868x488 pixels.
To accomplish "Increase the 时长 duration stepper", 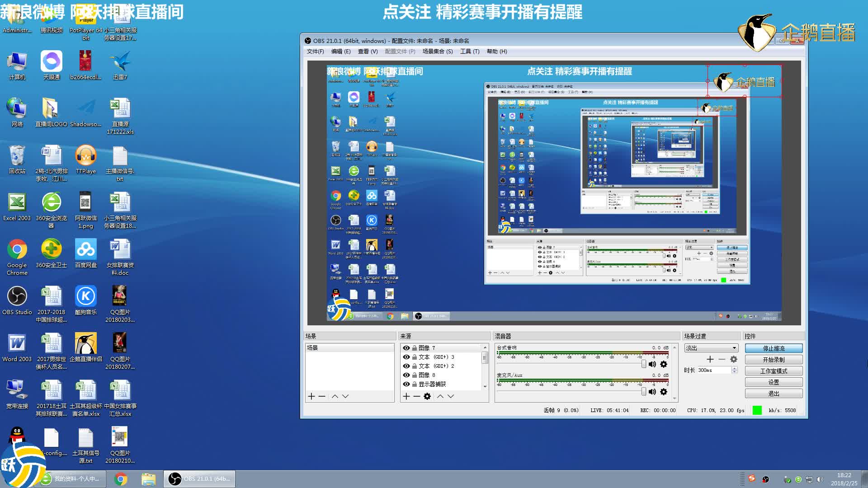I will (734, 368).
